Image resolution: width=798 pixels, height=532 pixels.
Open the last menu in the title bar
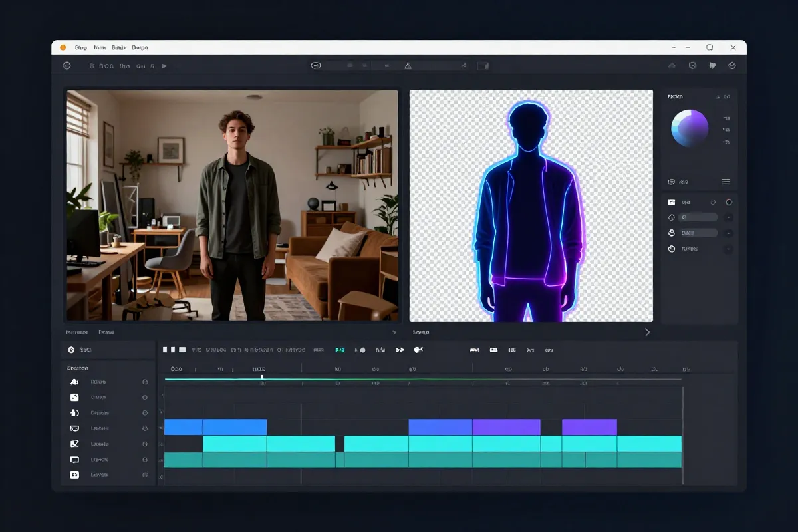click(x=140, y=47)
